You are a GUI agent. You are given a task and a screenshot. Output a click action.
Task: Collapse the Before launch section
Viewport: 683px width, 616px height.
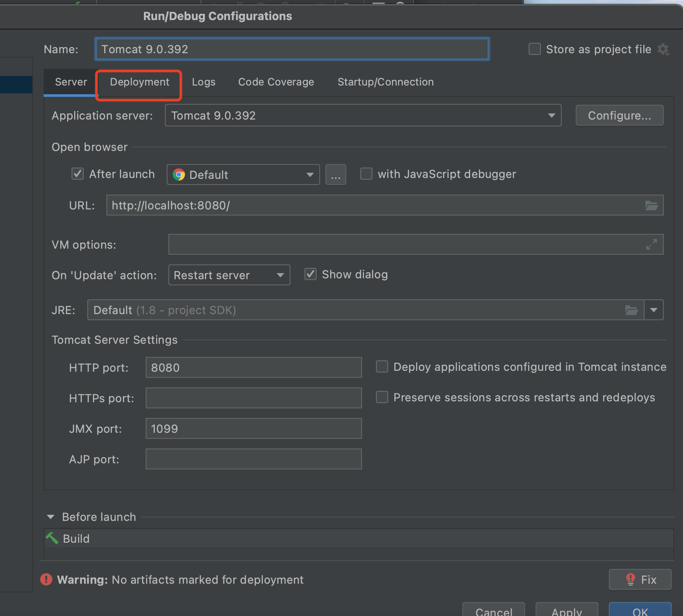51,517
